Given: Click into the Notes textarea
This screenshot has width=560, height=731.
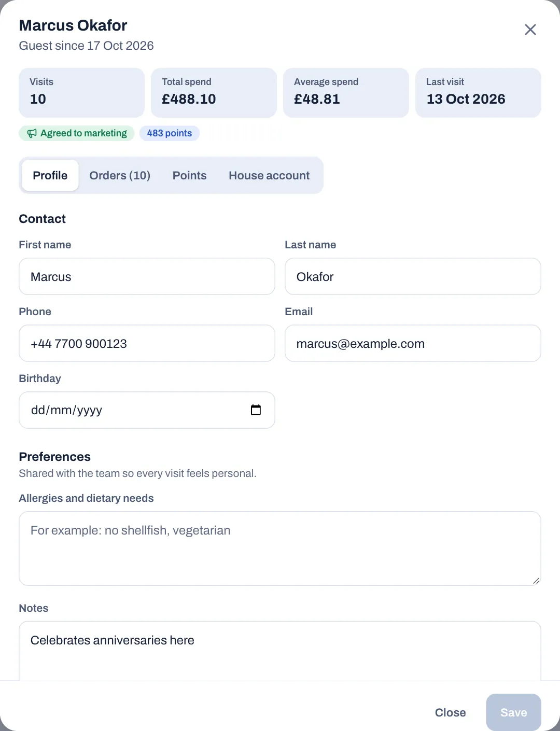Looking at the screenshot, I should 280,651.
